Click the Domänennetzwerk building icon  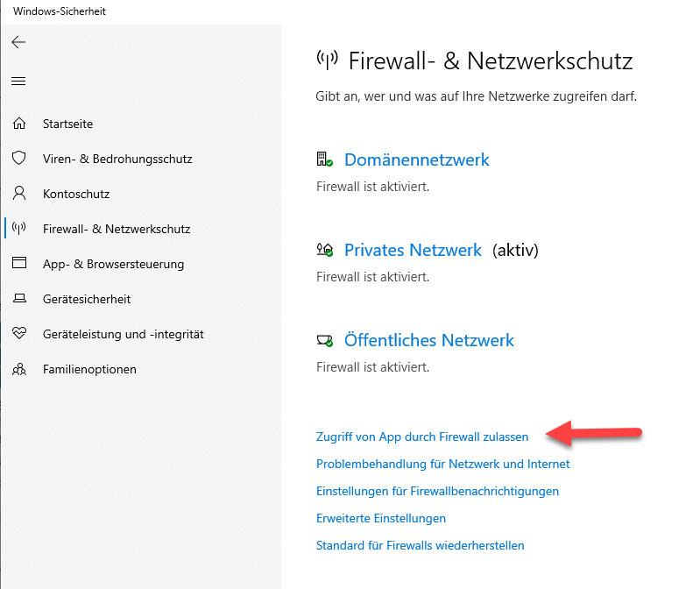(324, 160)
